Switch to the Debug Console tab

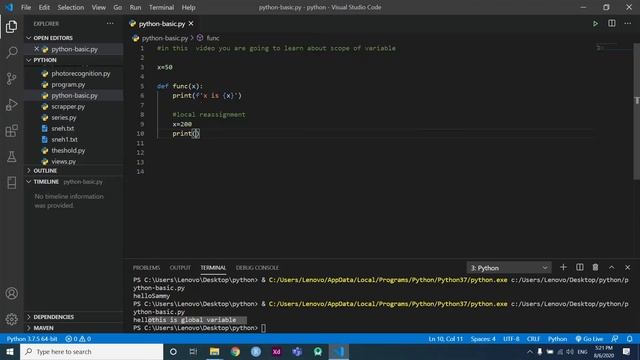click(257, 268)
